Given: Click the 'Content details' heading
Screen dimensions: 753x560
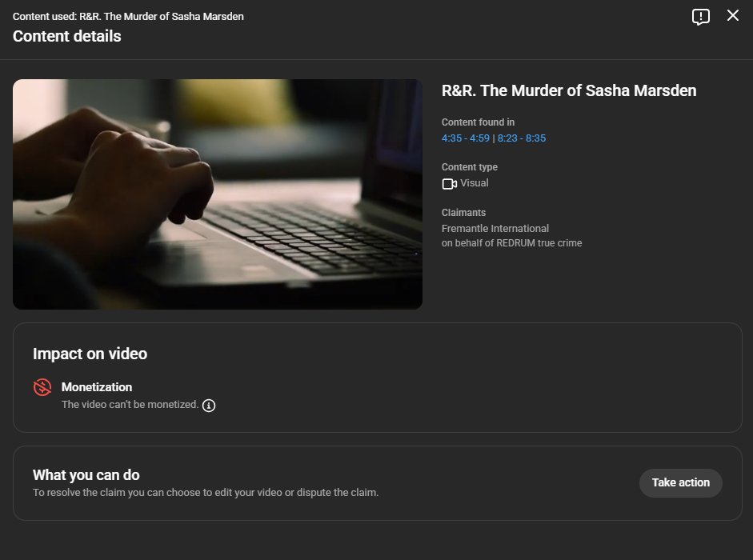Looking at the screenshot, I should 66,36.
